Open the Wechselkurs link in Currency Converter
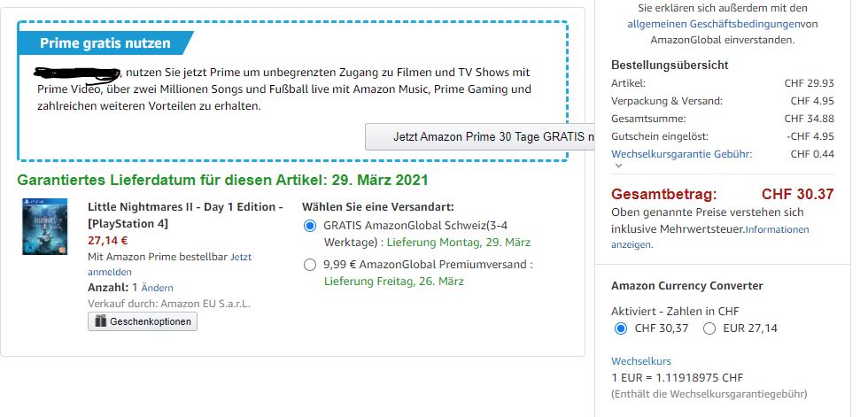 (640, 361)
